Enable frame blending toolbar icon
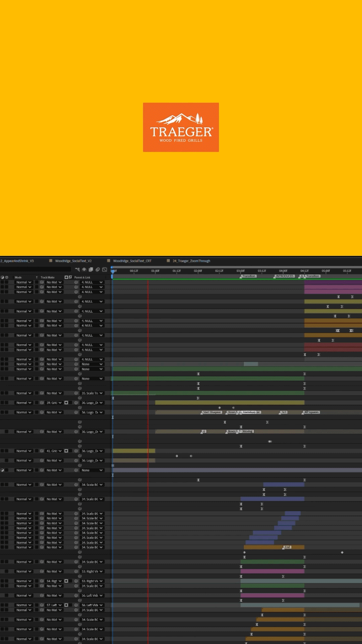This screenshot has height=644, width=362. click(x=91, y=269)
